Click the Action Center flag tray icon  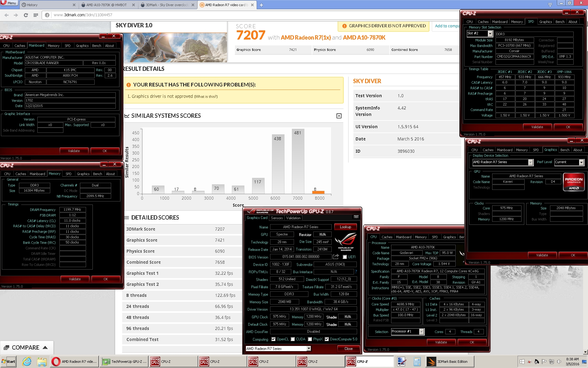(x=544, y=362)
